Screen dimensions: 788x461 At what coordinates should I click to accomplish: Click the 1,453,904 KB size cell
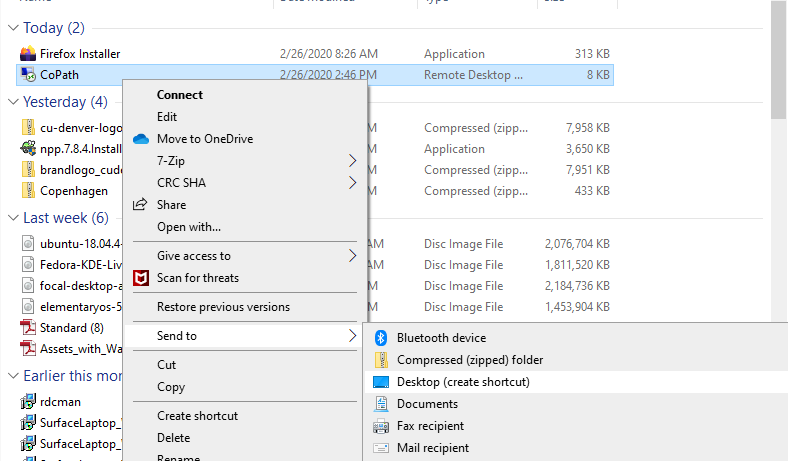(x=577, y=307)
